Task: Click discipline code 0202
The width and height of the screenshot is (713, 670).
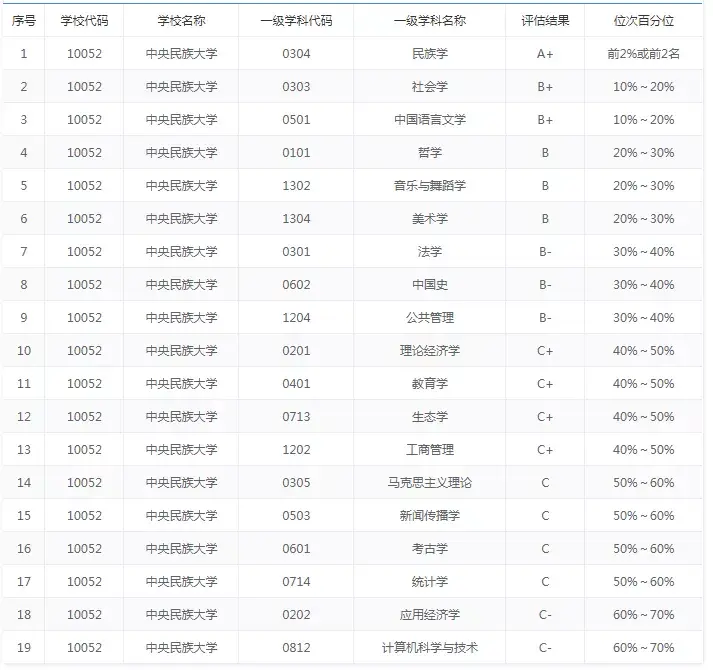Action: point(296,615)
